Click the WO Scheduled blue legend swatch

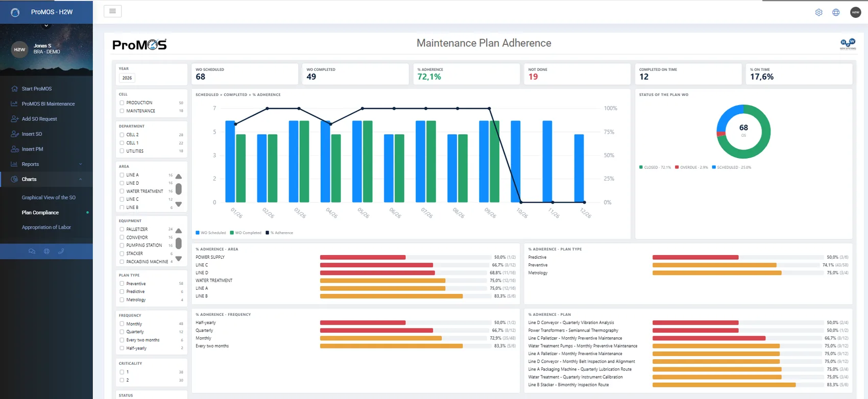198,233
